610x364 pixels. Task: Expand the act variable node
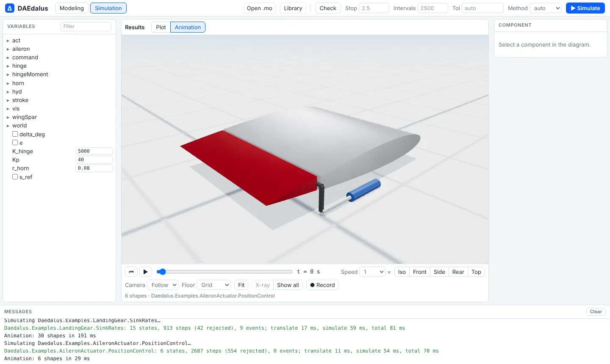click(x=8, y=41)
